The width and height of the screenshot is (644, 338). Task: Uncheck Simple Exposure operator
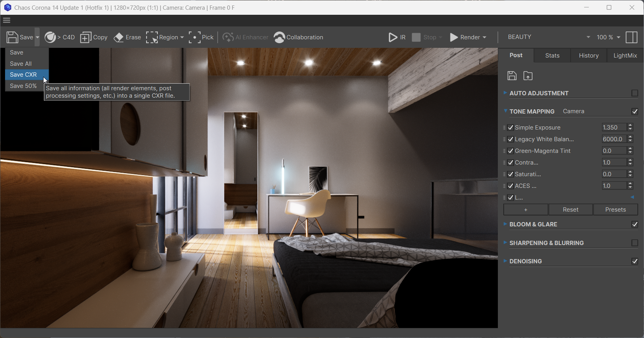[511, 128]
